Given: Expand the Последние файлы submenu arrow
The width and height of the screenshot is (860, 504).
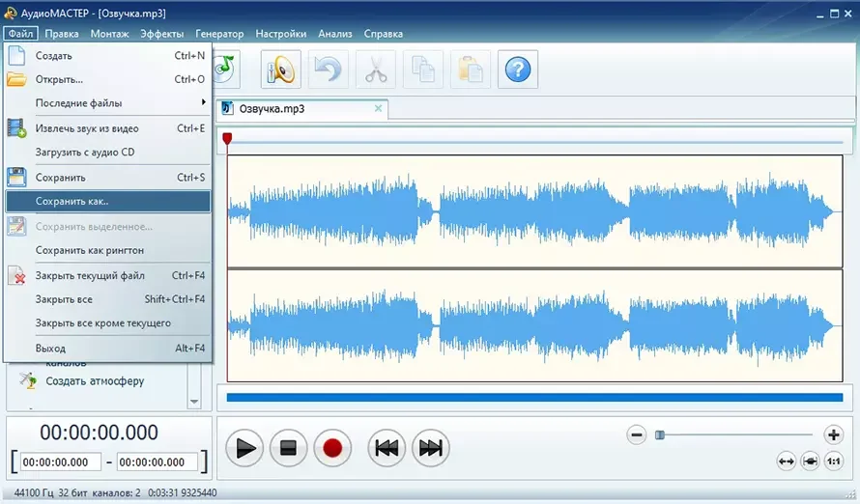Looking at the screenshot, I should click(204, 102).
